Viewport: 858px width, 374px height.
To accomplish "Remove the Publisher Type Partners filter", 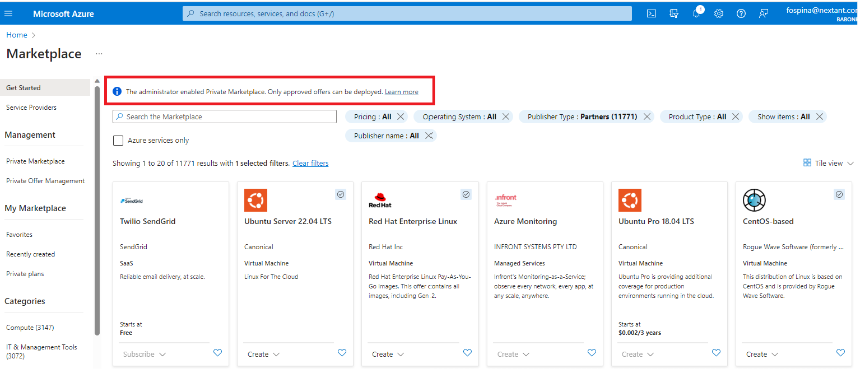I will 647,117.
